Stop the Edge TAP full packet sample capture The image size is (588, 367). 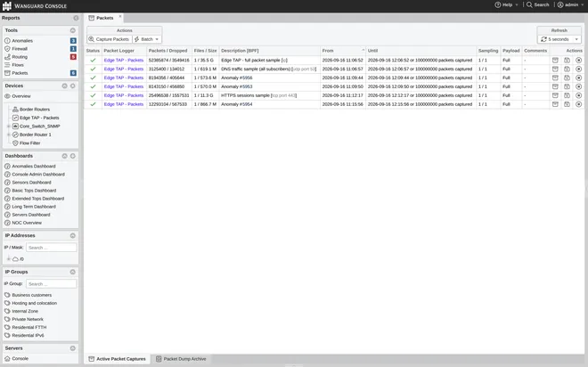pos(578,61)
